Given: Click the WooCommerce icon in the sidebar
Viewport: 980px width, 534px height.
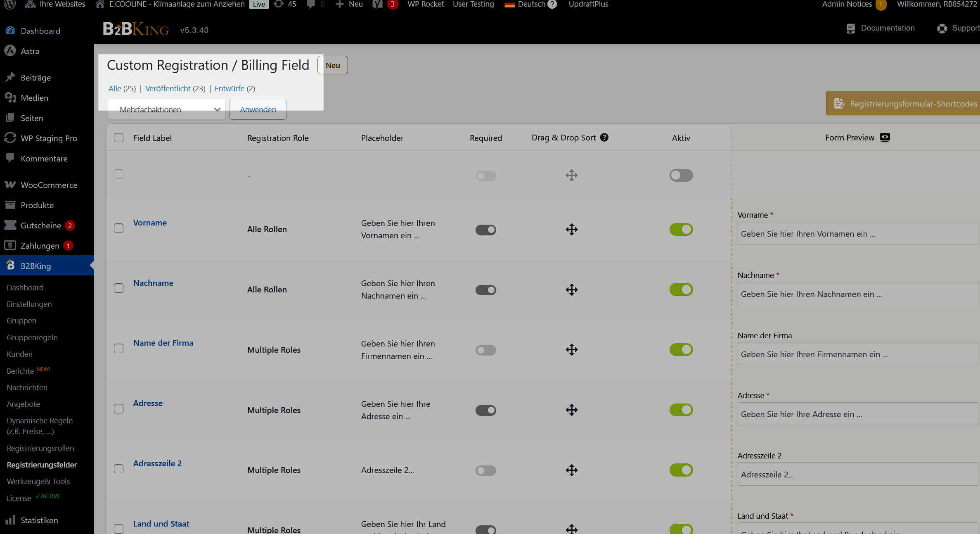Looking at the screenshot, I should [10, 185].
